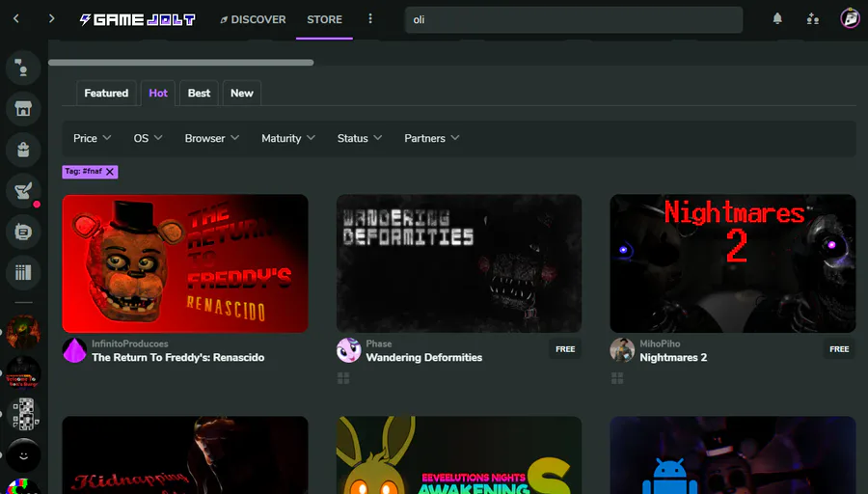Expand the Price filter dropdown
This screenshot has height=494, width=868.
(x=92, y=138)
